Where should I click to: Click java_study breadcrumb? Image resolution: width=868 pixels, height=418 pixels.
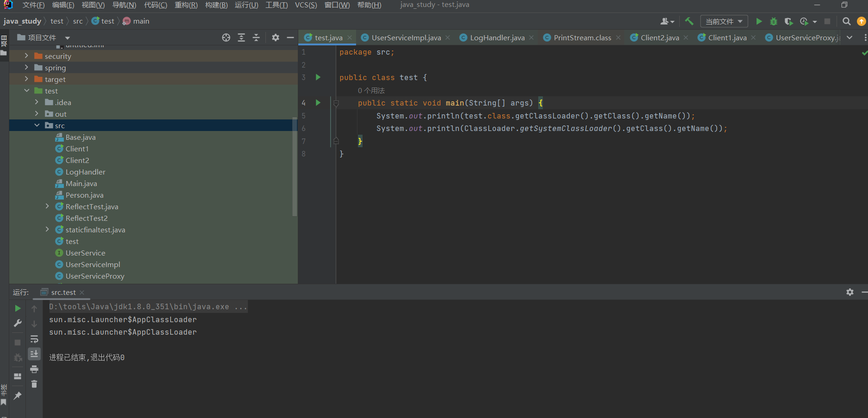[x=22, y=21]
